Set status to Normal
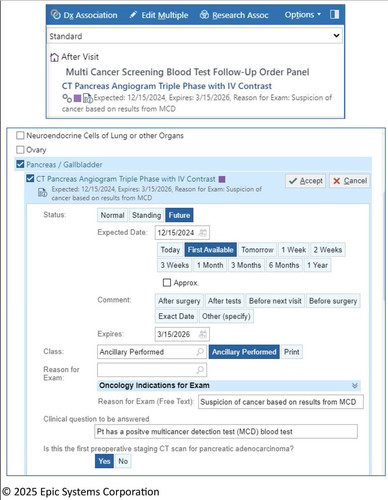Viewport: 388px width, 500px height. 112,215
